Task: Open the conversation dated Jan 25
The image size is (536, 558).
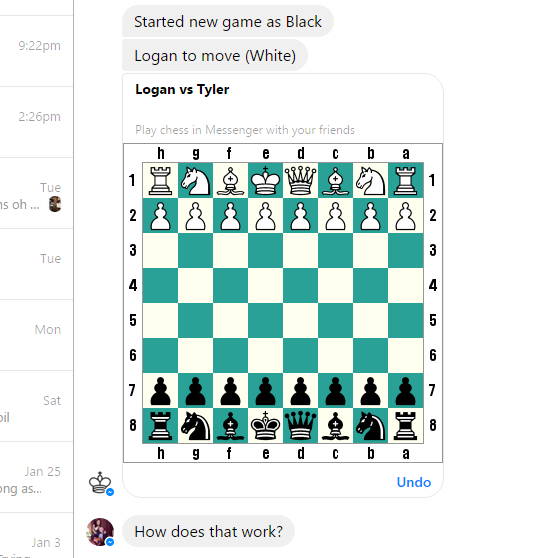Action: click(x=36, y=477)
